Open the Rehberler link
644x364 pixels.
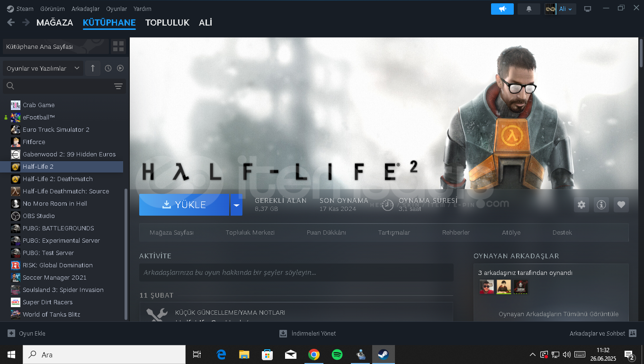456,233
